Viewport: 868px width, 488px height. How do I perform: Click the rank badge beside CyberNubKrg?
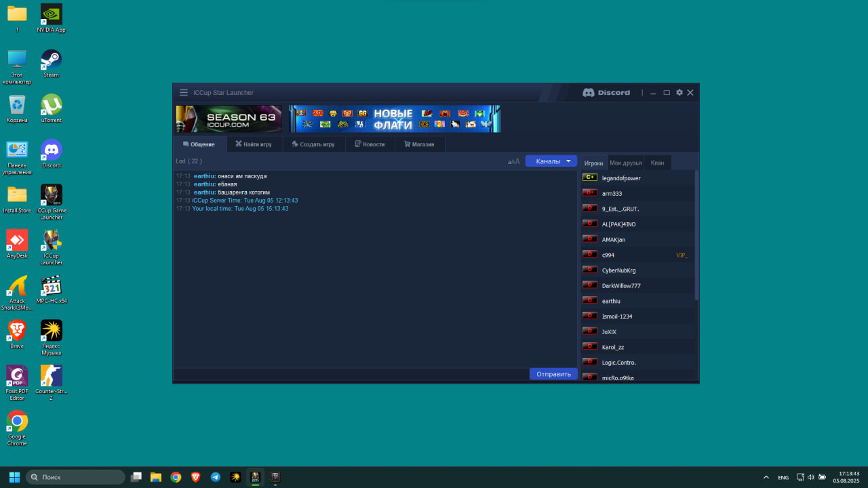coord(589,270)
